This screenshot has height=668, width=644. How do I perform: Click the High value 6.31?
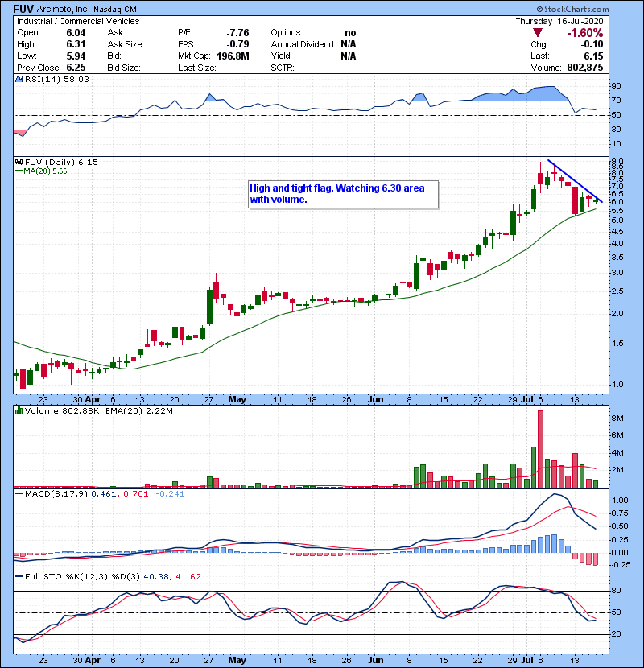coord(76,44)
